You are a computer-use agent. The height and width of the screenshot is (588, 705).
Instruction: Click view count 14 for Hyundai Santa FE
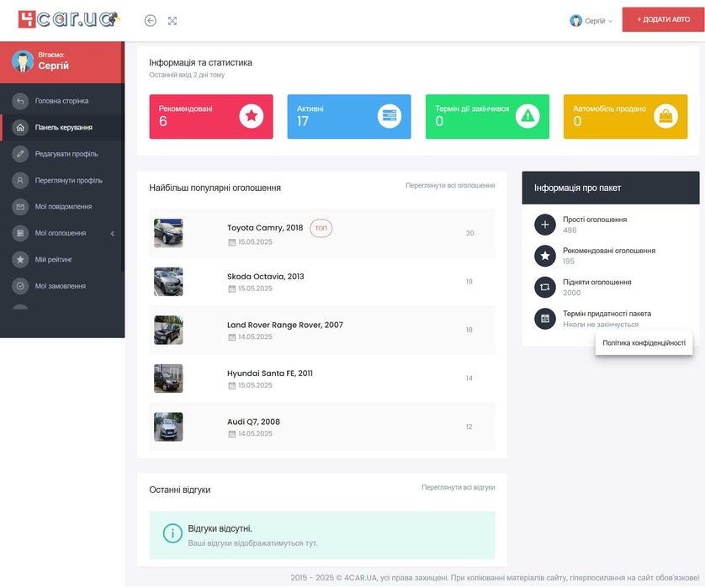pos(469,379)
